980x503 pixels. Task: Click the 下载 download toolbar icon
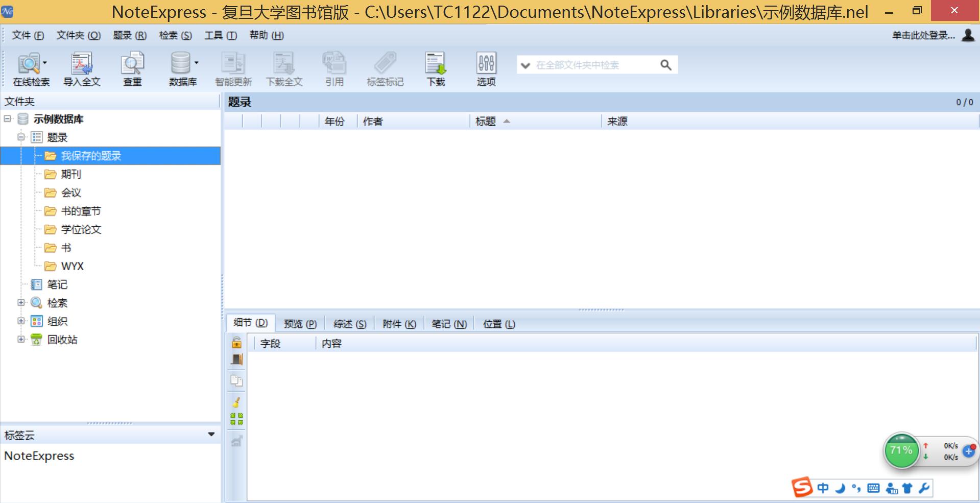tap(436, 69)
